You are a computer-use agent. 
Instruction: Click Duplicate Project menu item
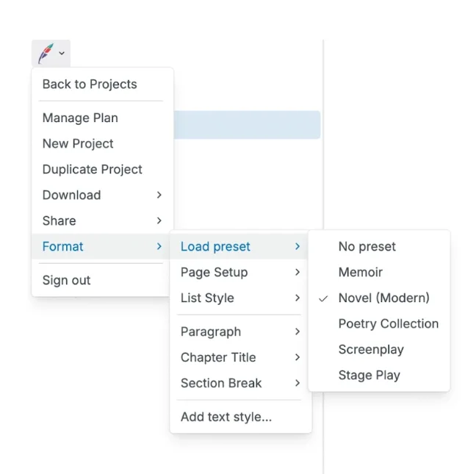(92, 169)
